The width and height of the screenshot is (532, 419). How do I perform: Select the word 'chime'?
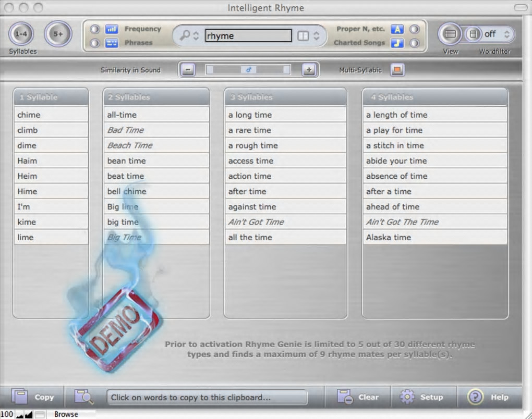point(51,115)
